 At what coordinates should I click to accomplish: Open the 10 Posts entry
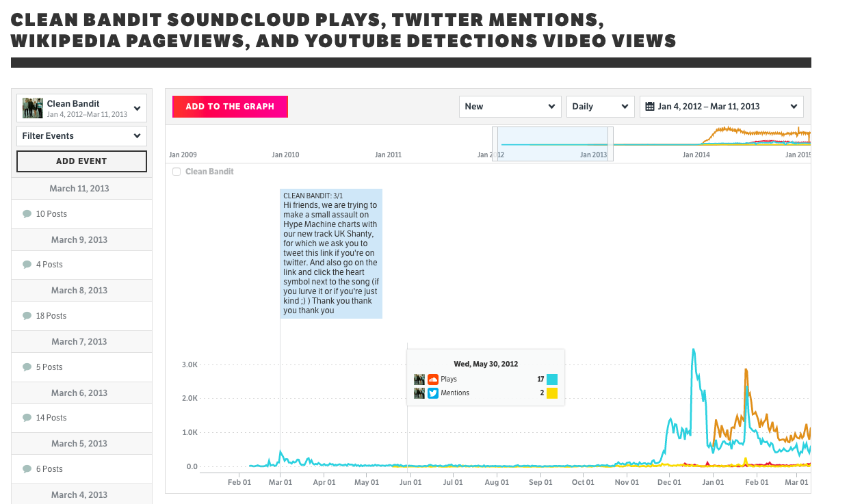[x=82, y=214]
